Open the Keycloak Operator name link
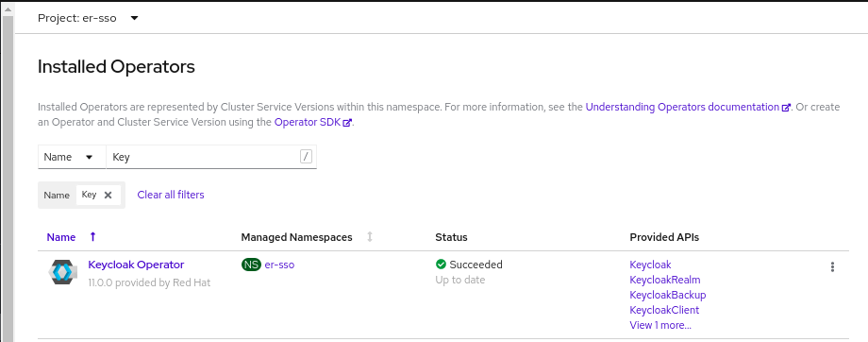Viewport: 868px width, 342px height. pos(136,265)
